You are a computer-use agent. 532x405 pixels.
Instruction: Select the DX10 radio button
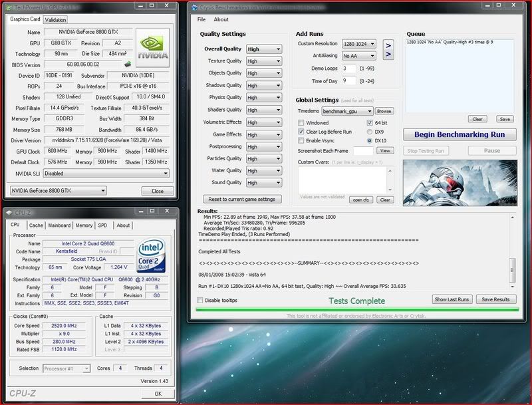[370, 140]
